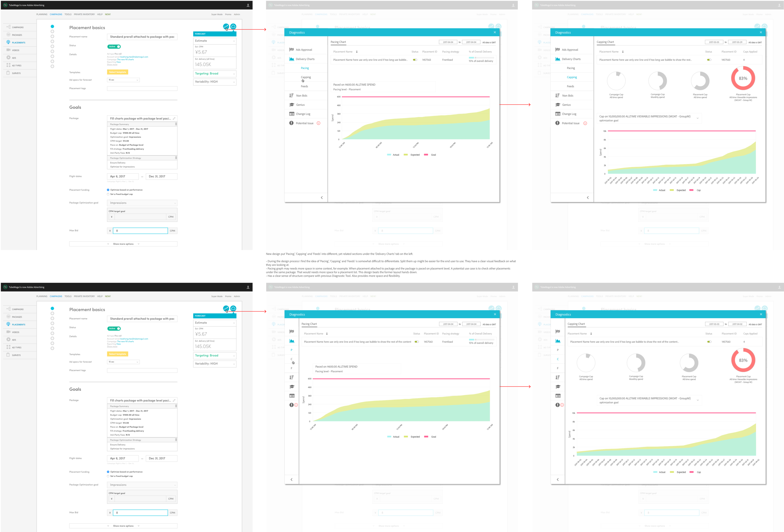Click the Non Bids sort icon in Diagnostics
The height and width of the screenshot is (532, 784).
coord(291,95)
